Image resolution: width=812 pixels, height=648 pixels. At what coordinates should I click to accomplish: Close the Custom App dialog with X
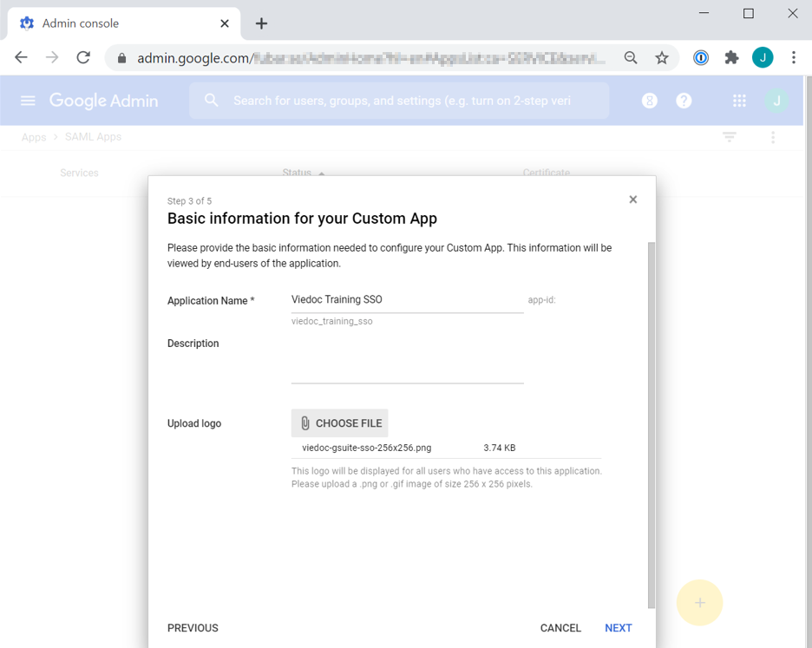click(x=633, y=200)
